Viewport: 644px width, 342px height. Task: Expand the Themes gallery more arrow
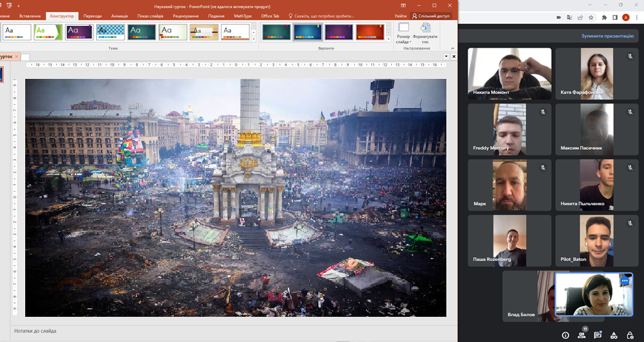click(x=253, y=40)
